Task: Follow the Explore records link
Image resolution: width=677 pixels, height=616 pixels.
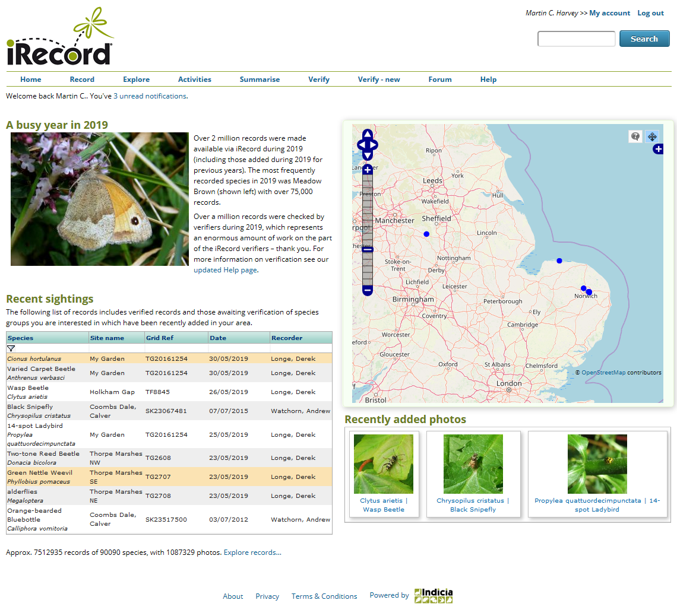Action: click(252, 552)
